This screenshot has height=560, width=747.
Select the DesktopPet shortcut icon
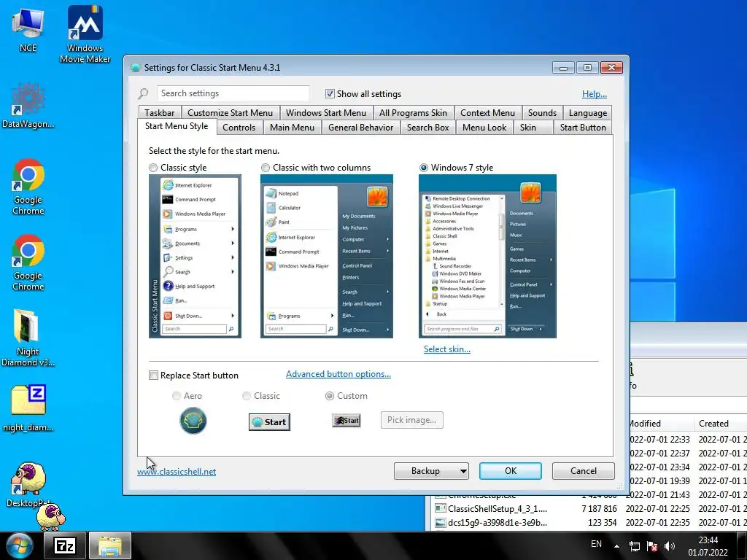click(x=28, y=485)
